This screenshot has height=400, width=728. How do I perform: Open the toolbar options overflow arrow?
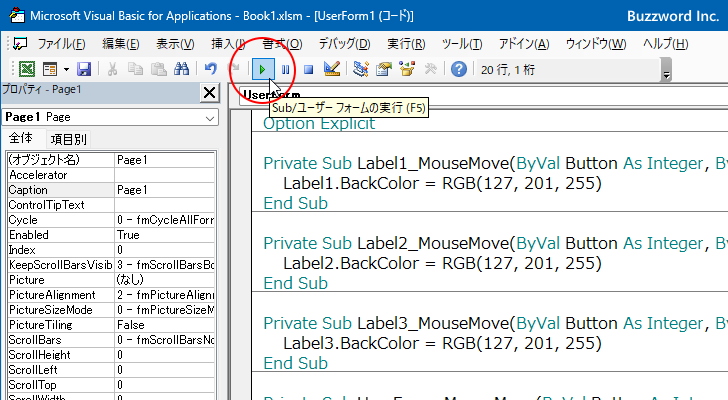(x=667, y=70)
